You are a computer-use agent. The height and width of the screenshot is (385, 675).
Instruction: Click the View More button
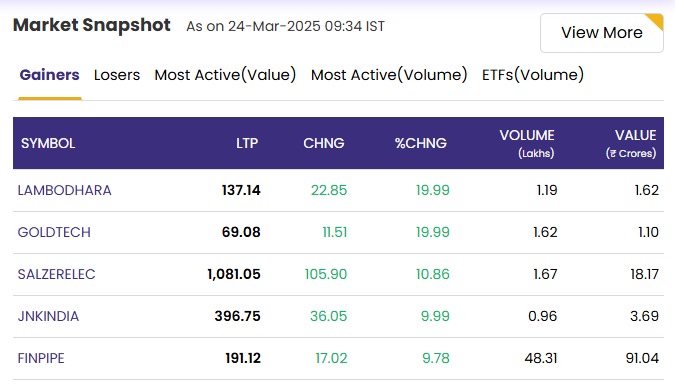click(x=601, y=33)
